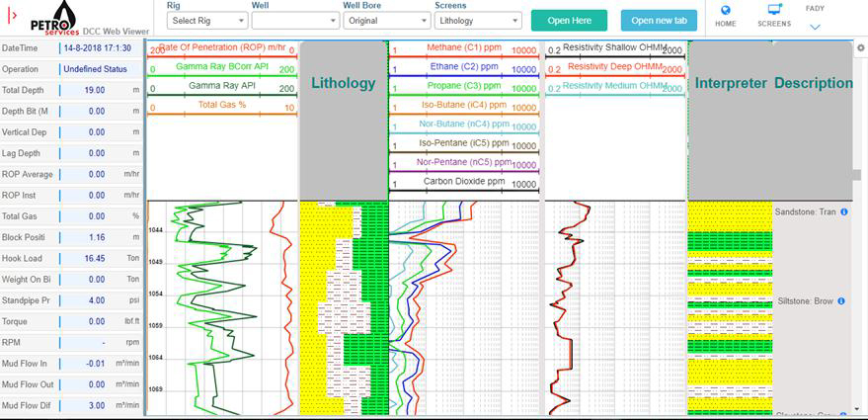868x420 pixels.
Task: Open the SCREENS monitor icon
Action: (774, 10)
